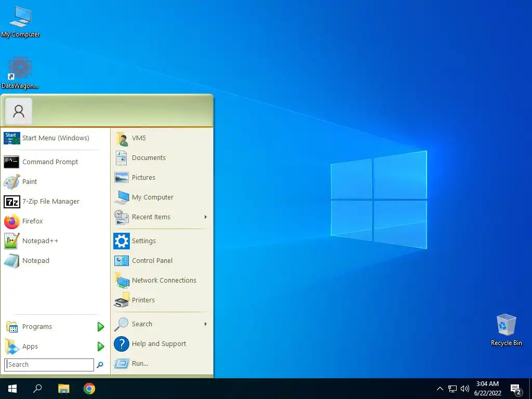Launch Chrome from the taskbar
The image size is (532, 399).
[89, 389]
